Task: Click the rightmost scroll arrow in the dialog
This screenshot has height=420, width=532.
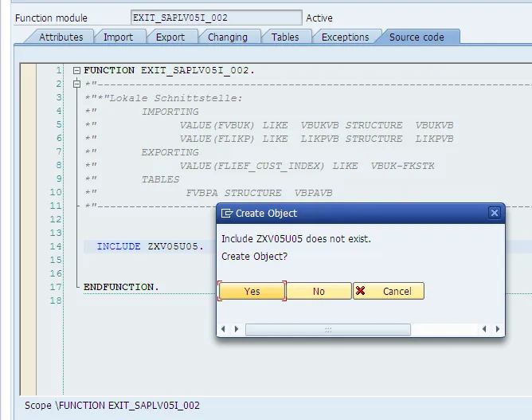Action: [x=498, y=328]
